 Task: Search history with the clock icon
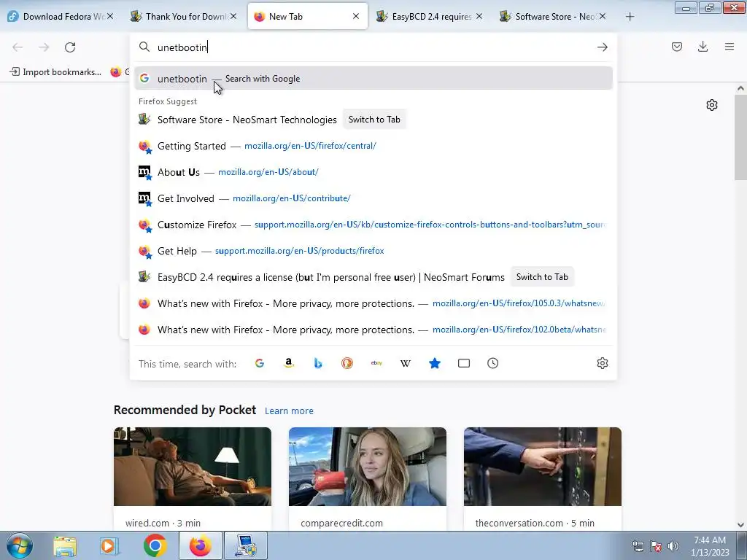coord(492,363)
